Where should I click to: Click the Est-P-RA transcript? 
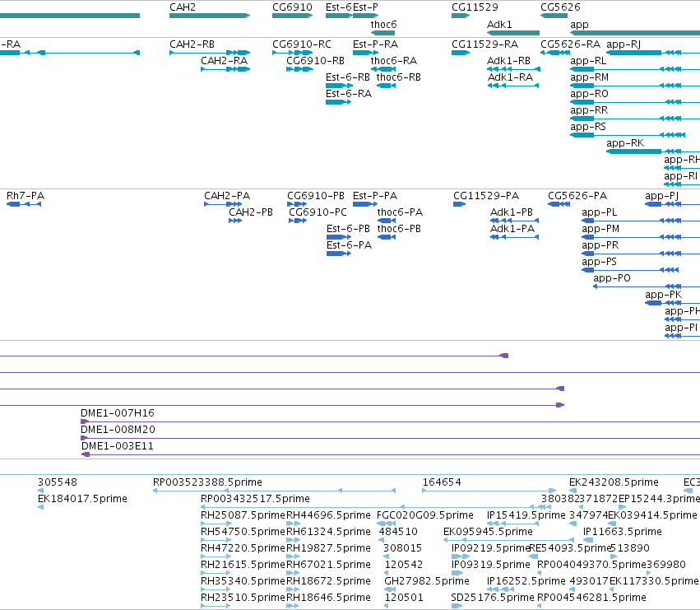[x=365, y=53]
